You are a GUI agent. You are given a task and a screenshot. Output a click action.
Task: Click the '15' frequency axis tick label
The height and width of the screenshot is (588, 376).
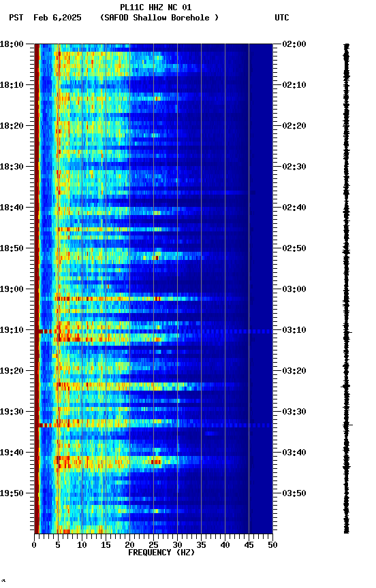coord(106,545)
